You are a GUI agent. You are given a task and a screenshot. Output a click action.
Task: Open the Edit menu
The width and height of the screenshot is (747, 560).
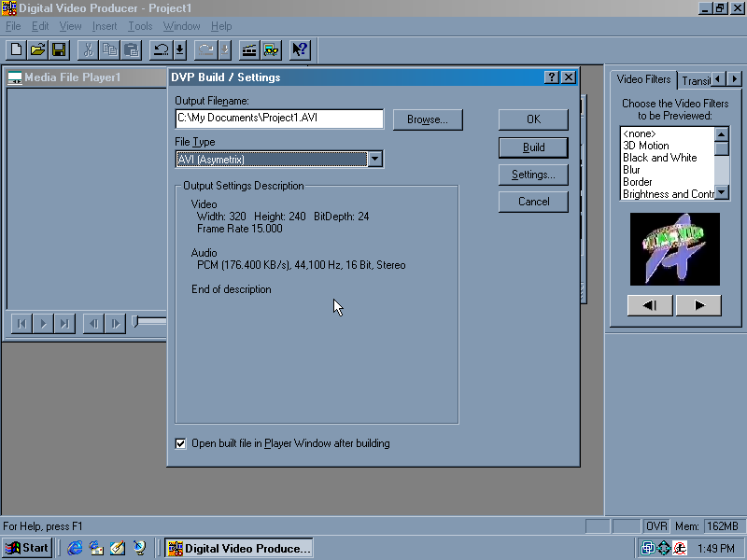[x=40, y=26]
